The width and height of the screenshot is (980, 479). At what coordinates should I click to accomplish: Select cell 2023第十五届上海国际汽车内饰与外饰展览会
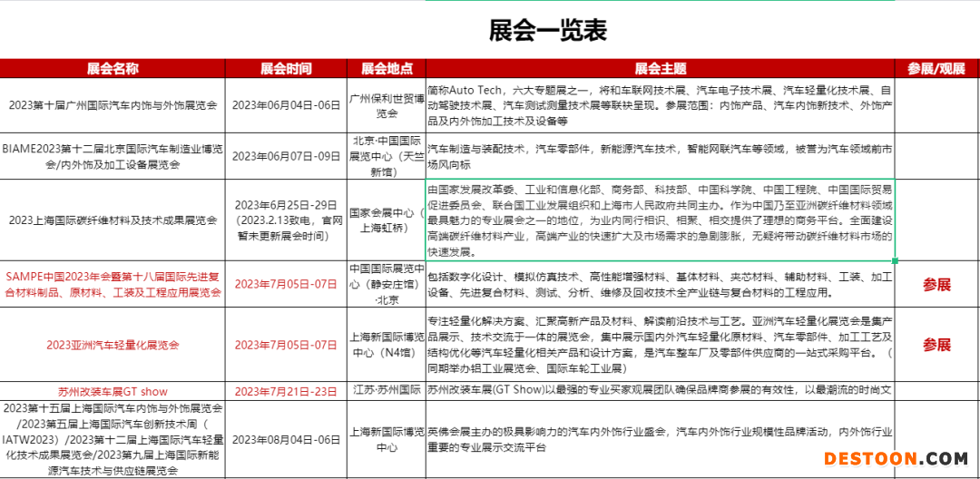click(113, 440)
